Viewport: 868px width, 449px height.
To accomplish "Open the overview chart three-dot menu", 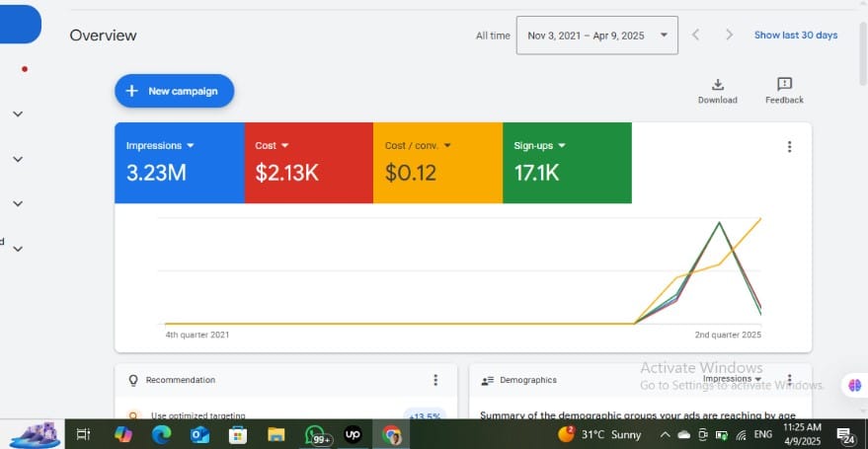I will 789,147.
